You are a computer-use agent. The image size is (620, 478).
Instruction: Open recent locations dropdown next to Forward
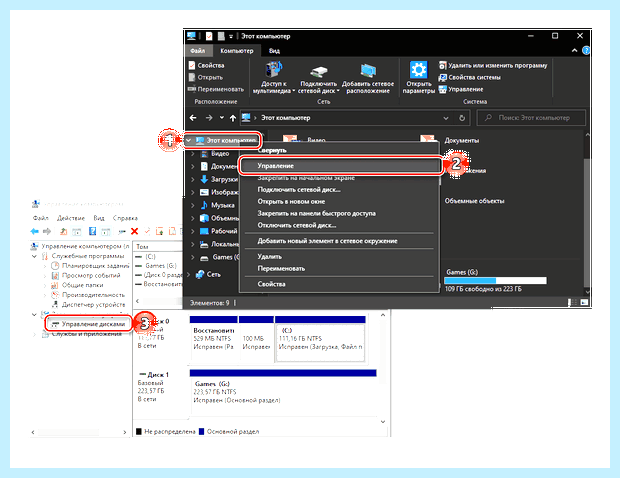click(x=221, y=117)
